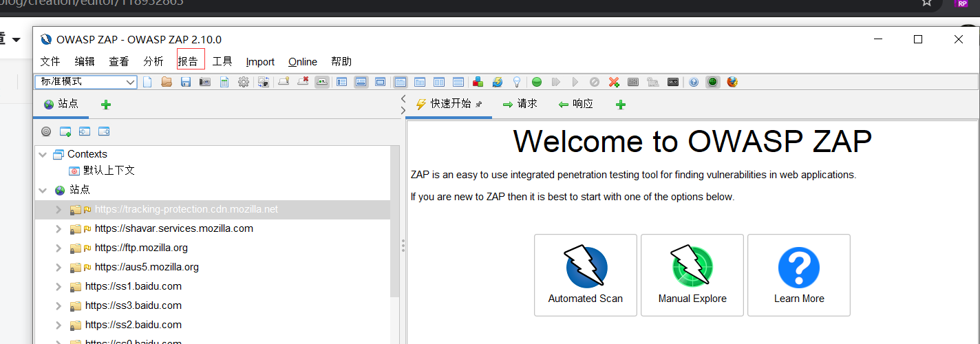Check for updates with the lightning globe icon
The image size is (980, 344).
coord(498,82)
